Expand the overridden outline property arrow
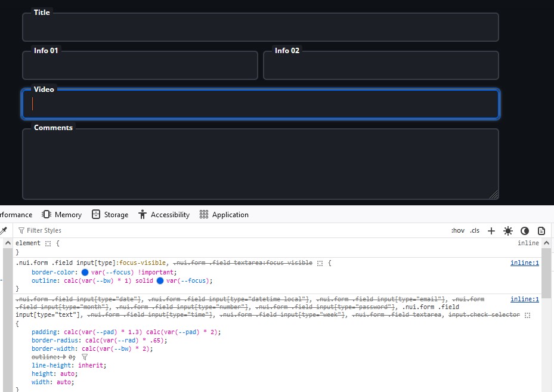Screen dimensions: 554x392 click(64, 357)
